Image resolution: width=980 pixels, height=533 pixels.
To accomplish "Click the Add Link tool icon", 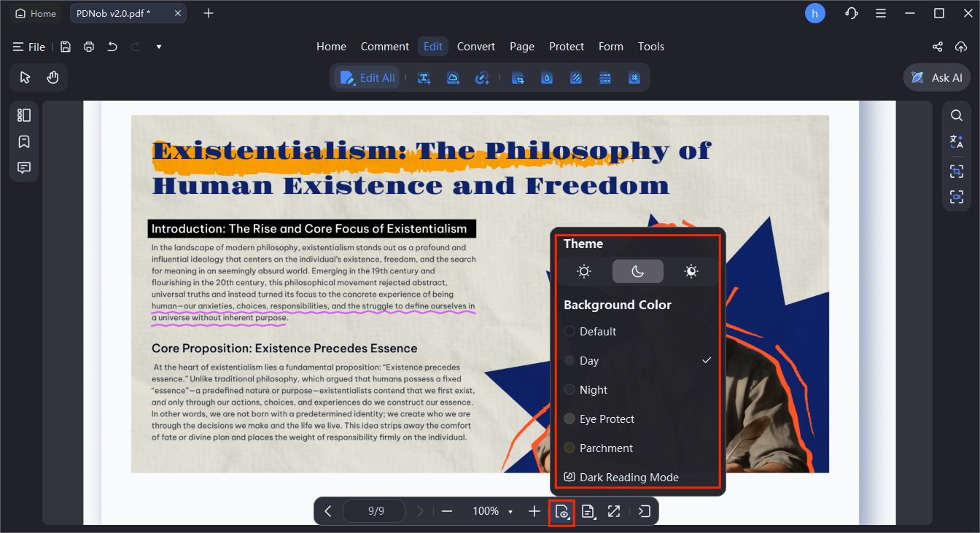I will 482,78.
